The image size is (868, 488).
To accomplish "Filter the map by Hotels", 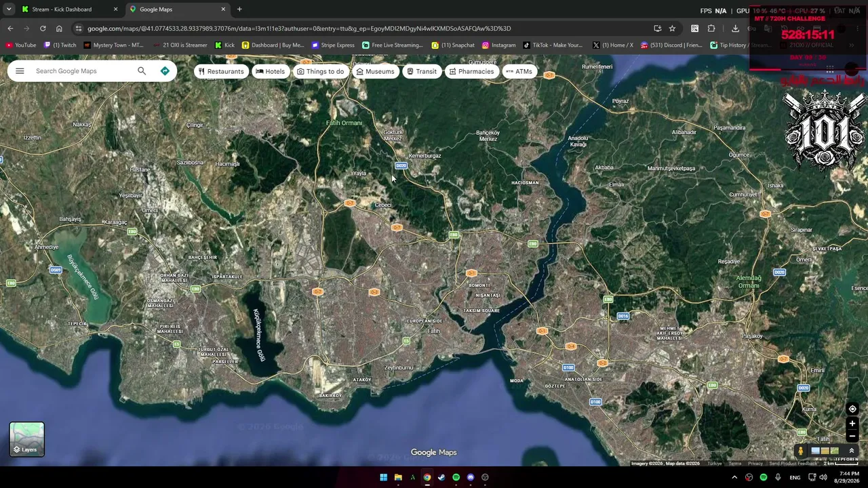I will [x=270, y=71].
